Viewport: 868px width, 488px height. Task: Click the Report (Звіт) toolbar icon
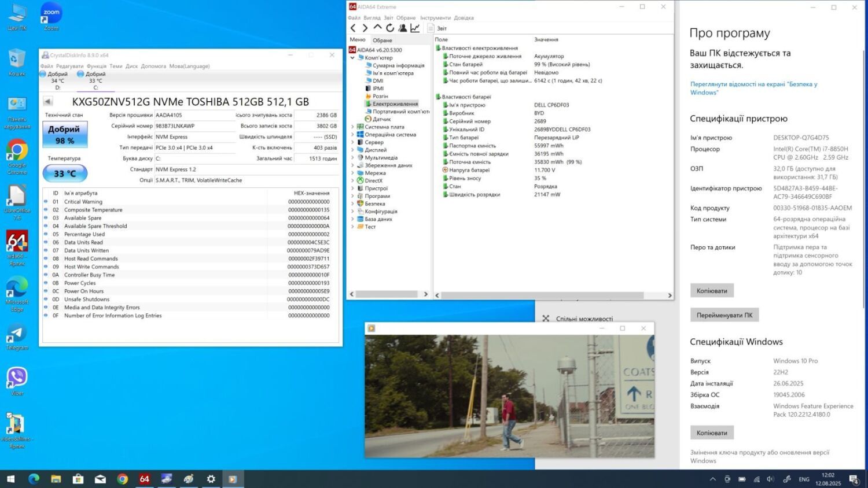tap(431, 28)
